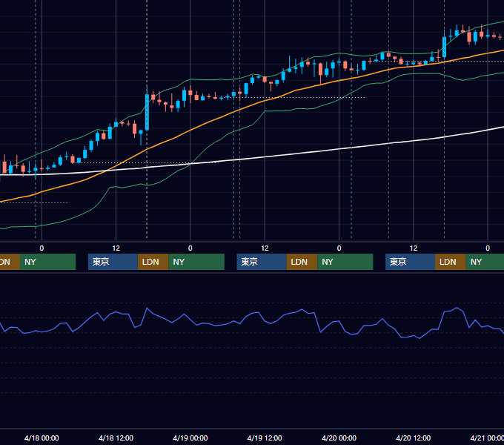Viewport: 504px width, 445px height.
Task: Select the NY session block spanning 4/20 00:00
Action: 345,262
